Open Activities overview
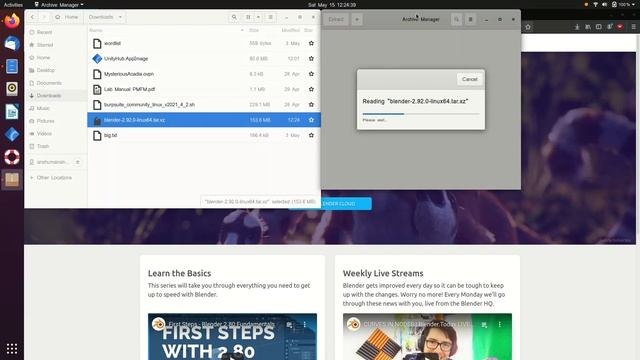The image size is (640, 360). (x=13, y=4)
